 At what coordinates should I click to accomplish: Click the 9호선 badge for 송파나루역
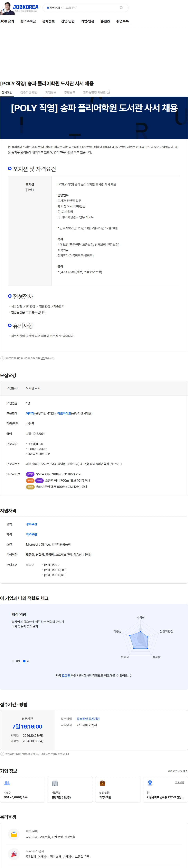coord(30,487)
